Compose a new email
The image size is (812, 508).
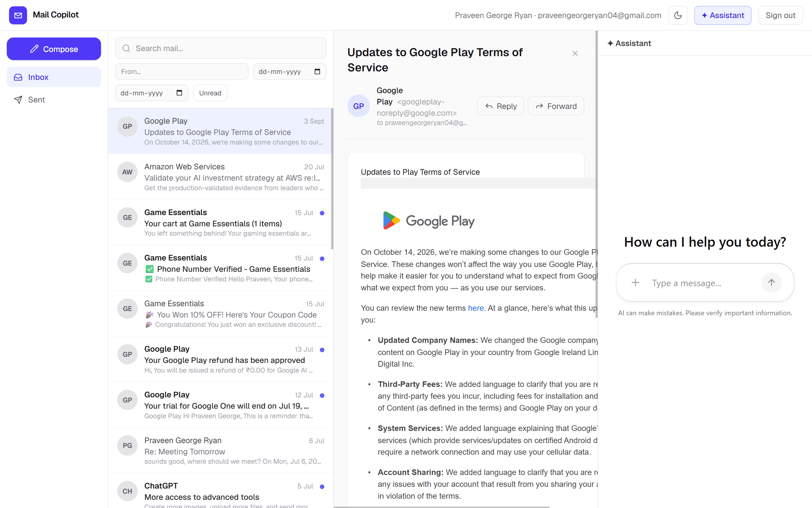tap(54, 49)
